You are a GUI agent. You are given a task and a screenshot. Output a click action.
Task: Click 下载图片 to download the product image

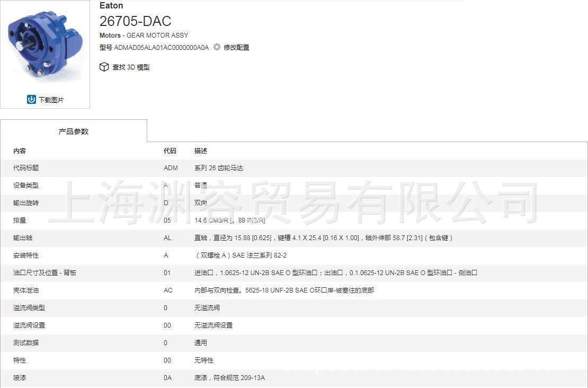[51, 99]
